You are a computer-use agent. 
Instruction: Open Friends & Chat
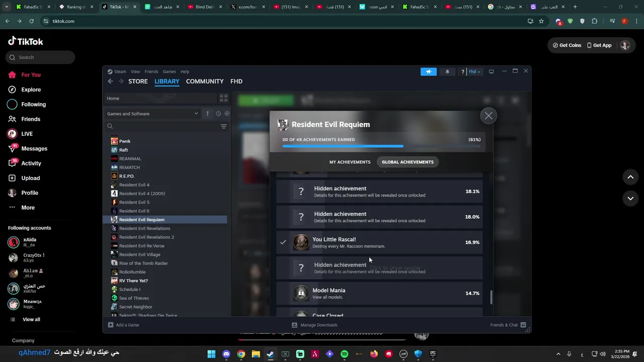[508, 325]
